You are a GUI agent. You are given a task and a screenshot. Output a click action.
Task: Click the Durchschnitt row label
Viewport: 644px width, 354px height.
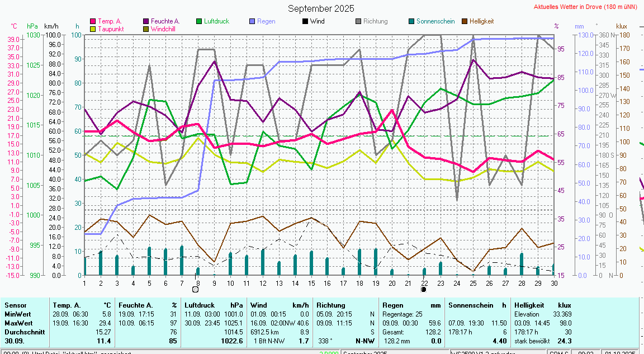point(25,332)
